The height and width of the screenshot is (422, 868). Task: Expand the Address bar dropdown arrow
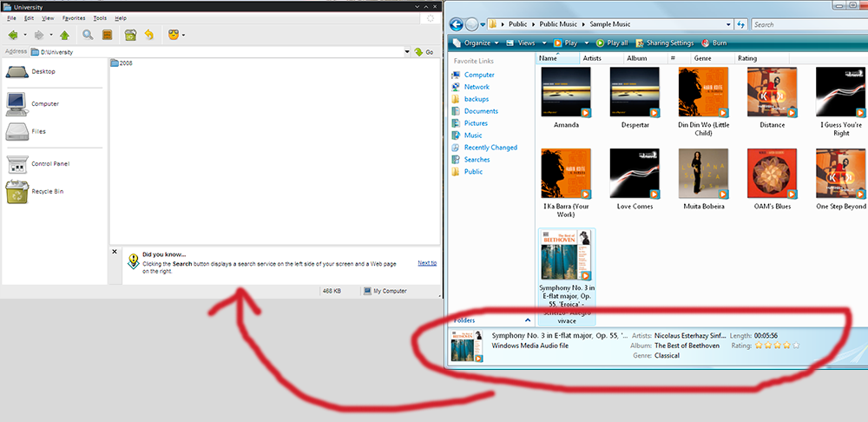pos(406,52)
